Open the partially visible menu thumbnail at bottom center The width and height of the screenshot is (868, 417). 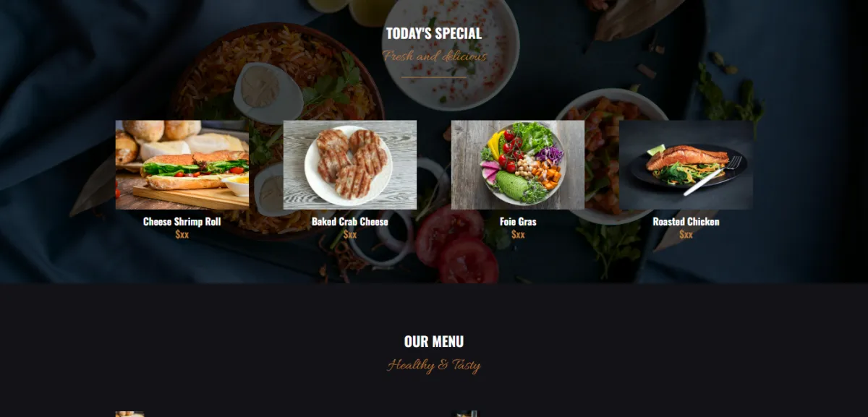coord(464,414)
